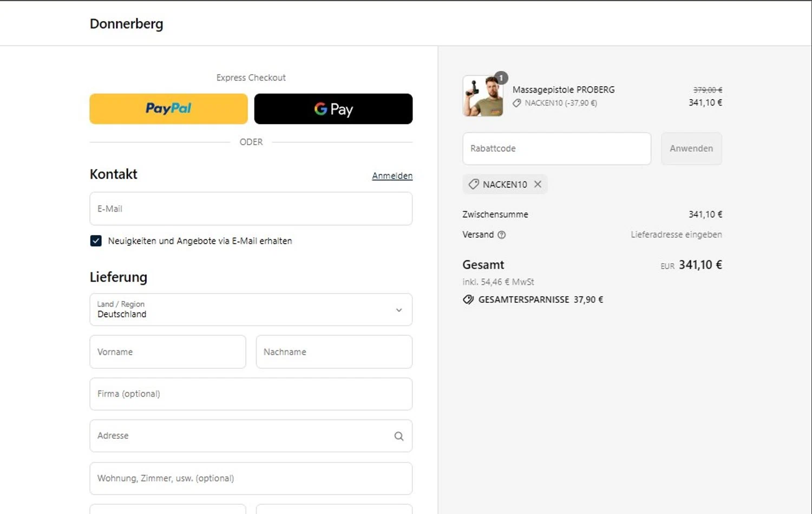The image size is (812, 514).
Task: Click the inkl. 54,46 € MwSt text
Action: coord(498,282)
